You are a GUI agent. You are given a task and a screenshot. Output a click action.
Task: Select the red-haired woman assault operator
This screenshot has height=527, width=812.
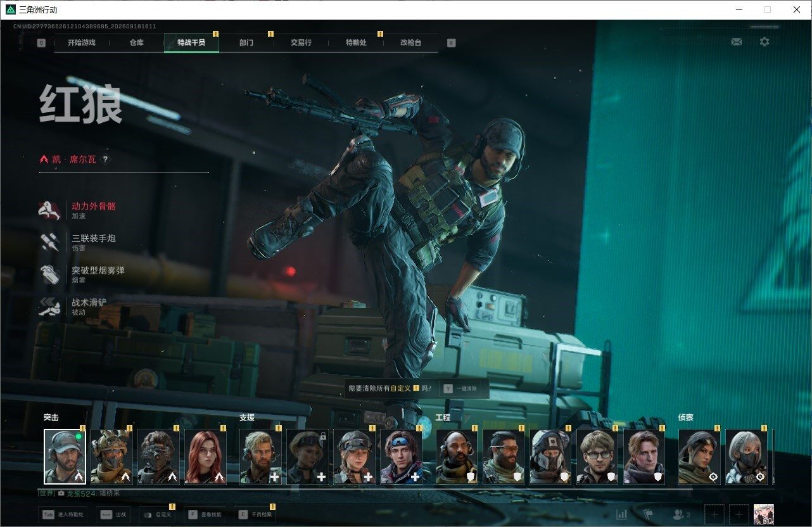point(205,457)
